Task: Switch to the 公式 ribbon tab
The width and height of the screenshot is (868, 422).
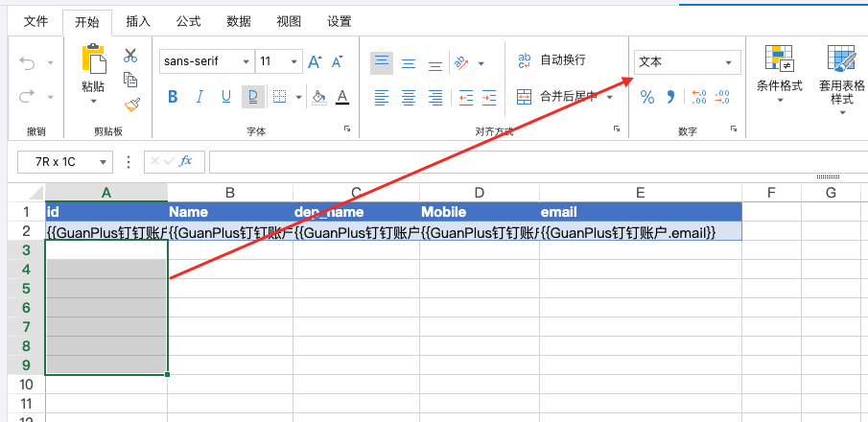Action: click(188, 22)
